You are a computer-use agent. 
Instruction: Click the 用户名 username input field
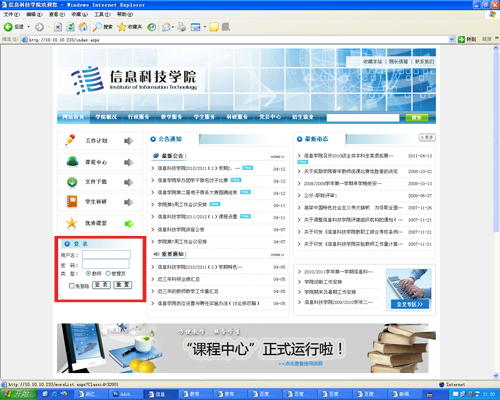click(x=106, y=255)
